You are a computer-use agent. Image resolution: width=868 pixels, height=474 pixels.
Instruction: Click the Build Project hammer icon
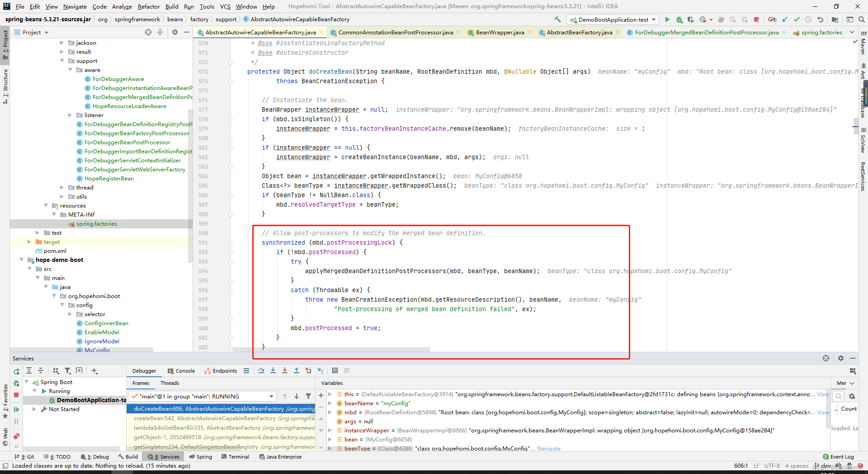pos(557,19)
